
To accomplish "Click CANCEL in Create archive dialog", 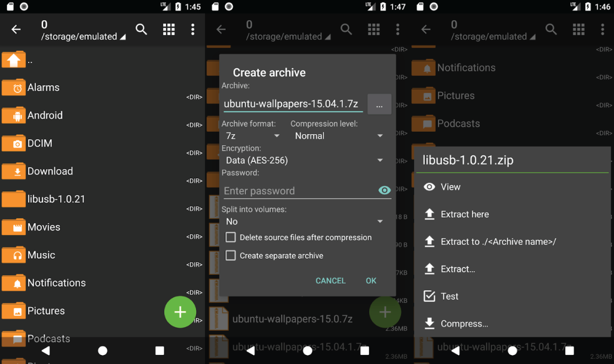I will pos(330,281).
